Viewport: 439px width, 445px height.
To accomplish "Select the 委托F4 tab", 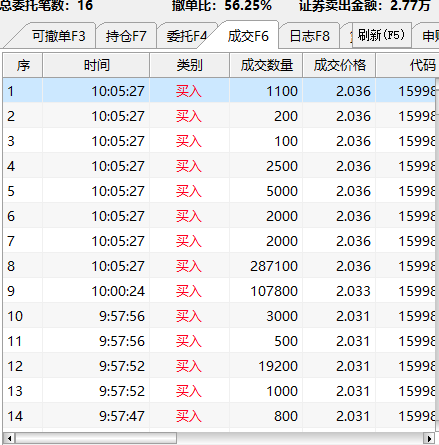I will coord(187,36).
